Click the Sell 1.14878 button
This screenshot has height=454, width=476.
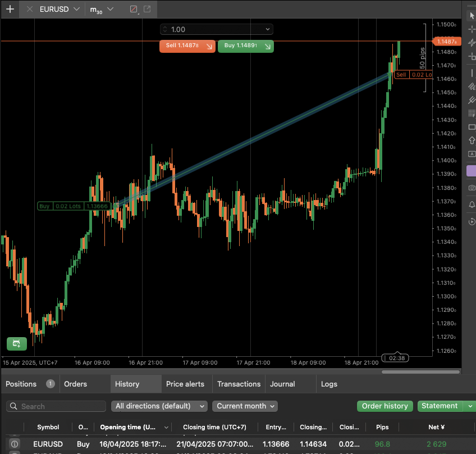[187, 46]
